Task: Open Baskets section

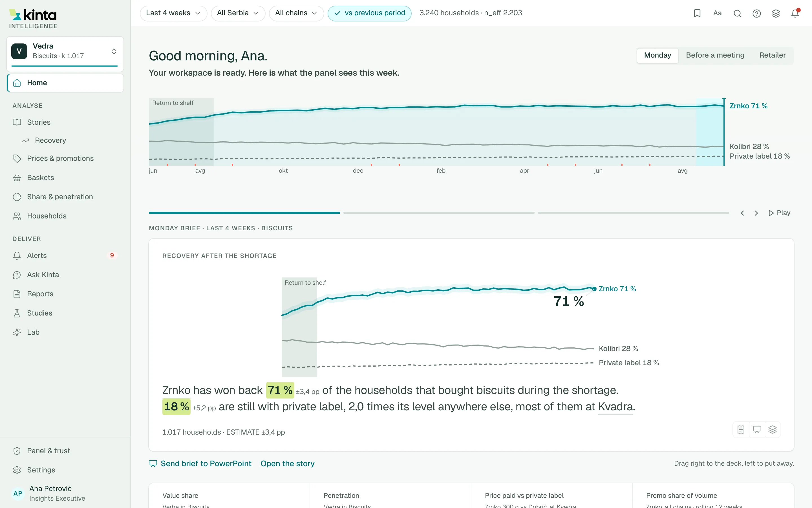Action: [x=65, y=178]
